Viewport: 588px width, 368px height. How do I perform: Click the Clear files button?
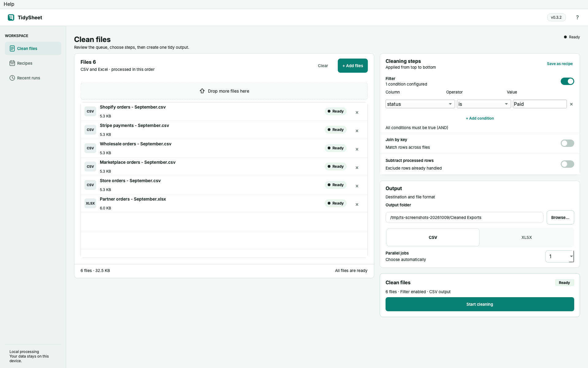coord(323,66)
